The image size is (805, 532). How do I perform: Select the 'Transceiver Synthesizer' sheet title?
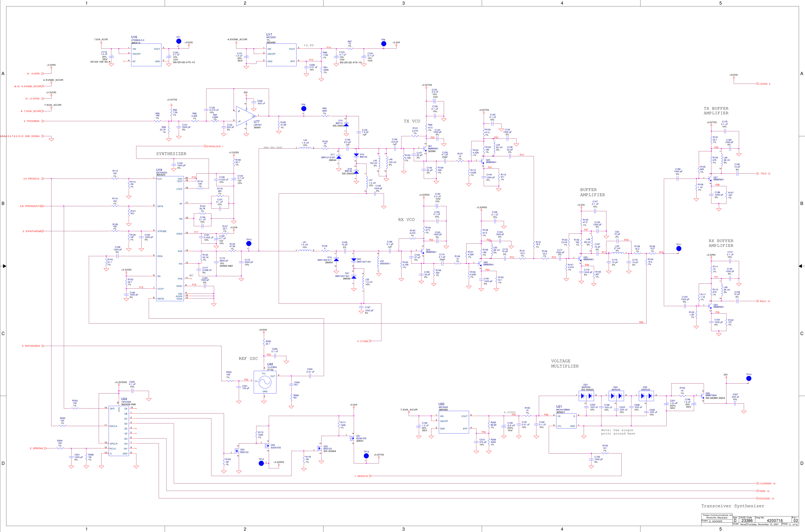click(733, 506)
